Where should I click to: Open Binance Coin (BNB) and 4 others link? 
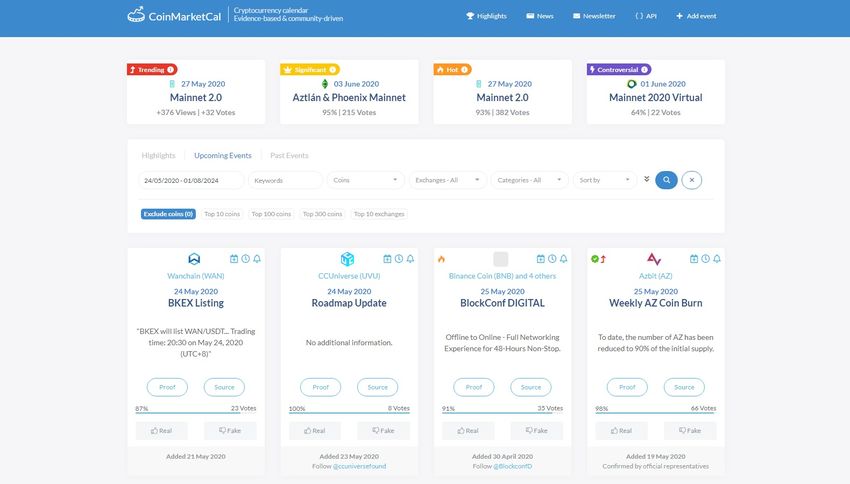pyautogui.click(x=503, y=276)
